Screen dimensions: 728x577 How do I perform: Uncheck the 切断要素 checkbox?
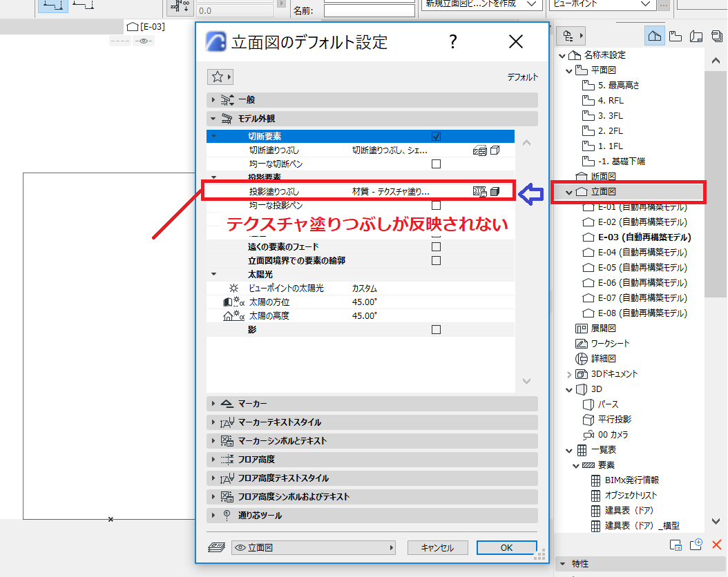pos(436,137)
